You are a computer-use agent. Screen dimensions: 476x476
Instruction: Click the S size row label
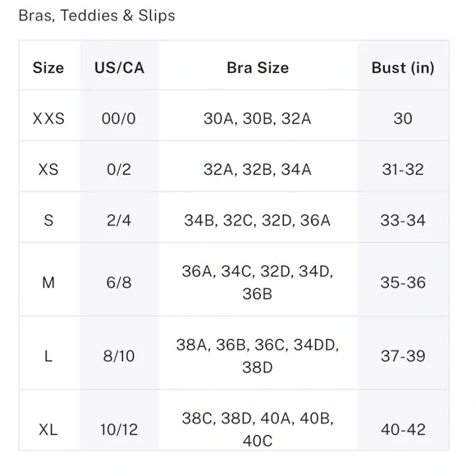(x=48, y=221)
